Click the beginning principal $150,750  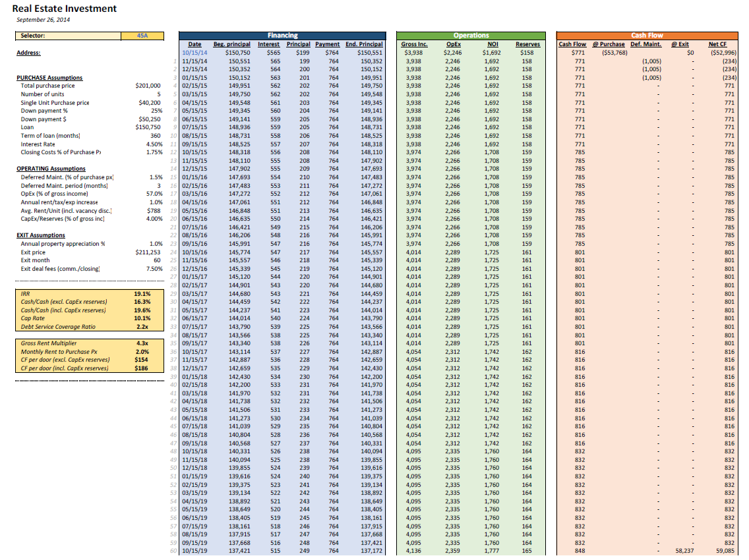pos(237,53)
